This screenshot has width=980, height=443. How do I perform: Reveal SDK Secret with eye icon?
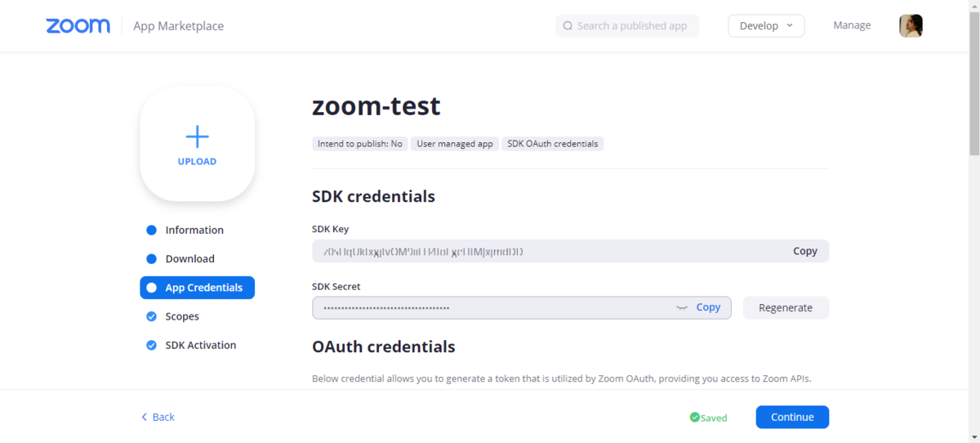(682, 307)
